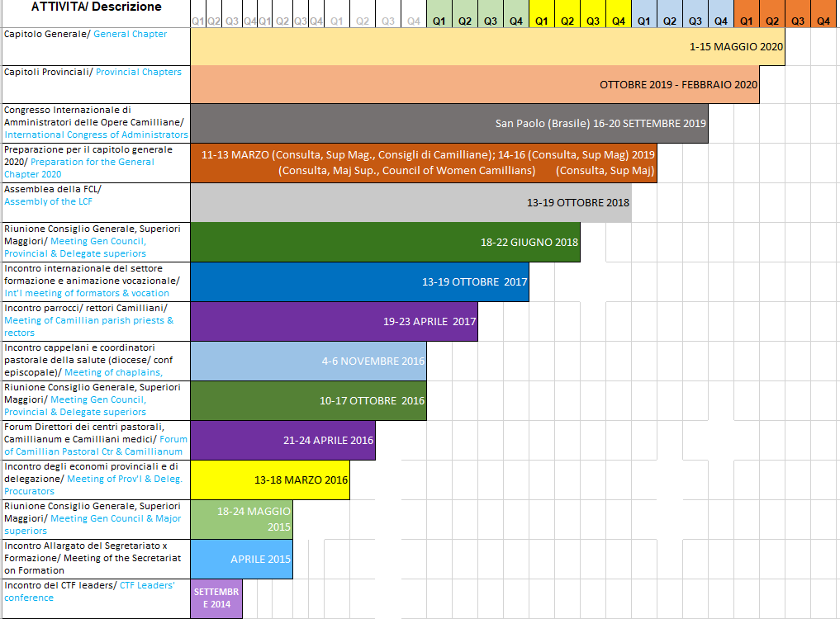Click the green Q1 quarter header
The width and height of the screenshot is (840, 619).
pos(440,21)
